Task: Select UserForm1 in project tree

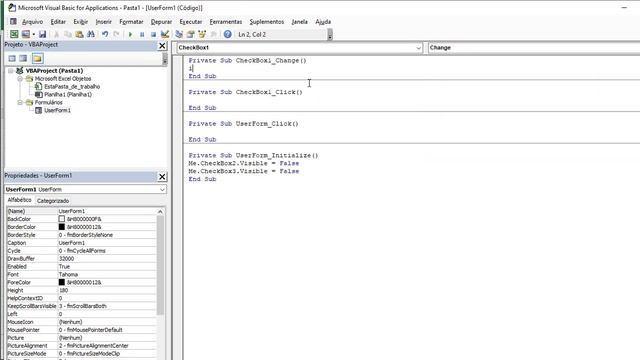Action: pos(57,110)
